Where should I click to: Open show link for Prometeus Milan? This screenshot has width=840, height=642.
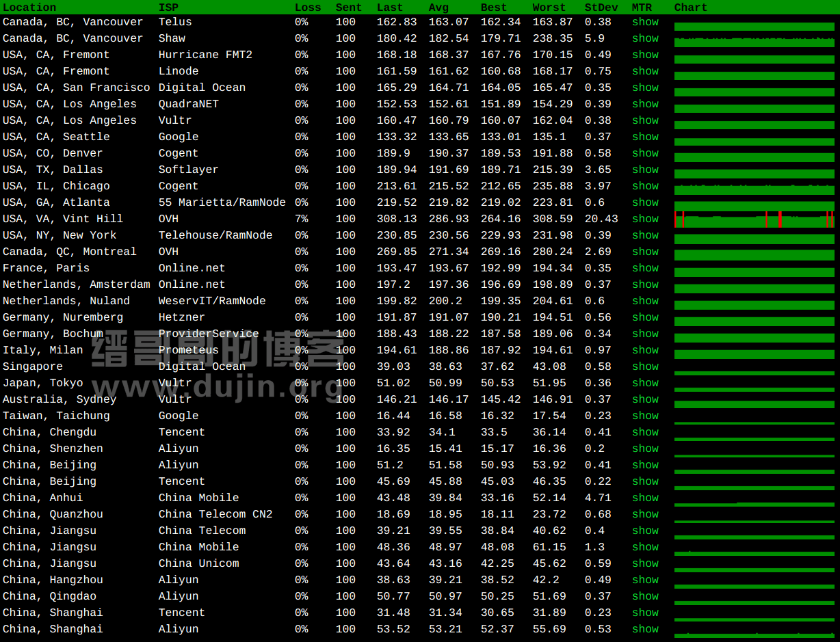point(645,350)
